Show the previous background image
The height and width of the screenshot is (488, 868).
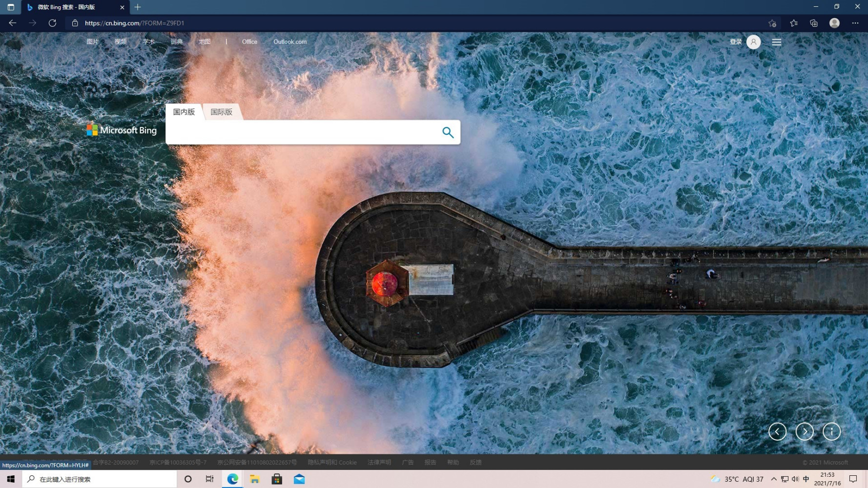coord(778,431)
